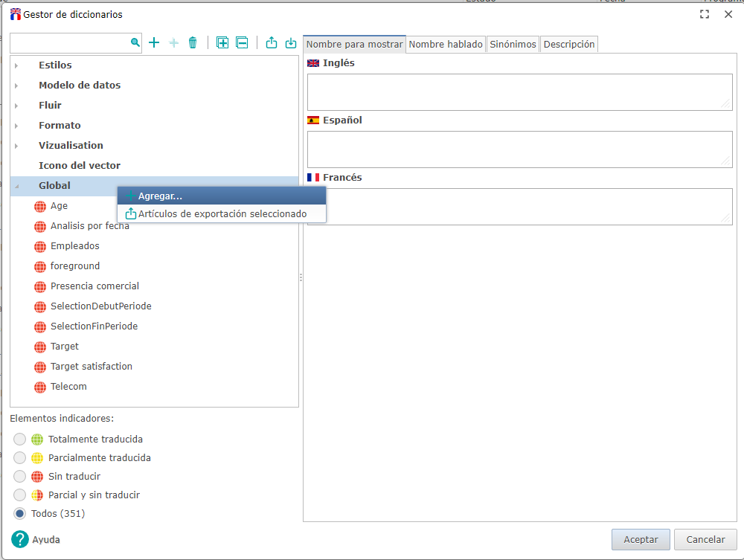Image resolution: width=744 pixels, height=560 pixels.
Task: Choose Agregar... from the context menu
Action: tap(160, 196)
